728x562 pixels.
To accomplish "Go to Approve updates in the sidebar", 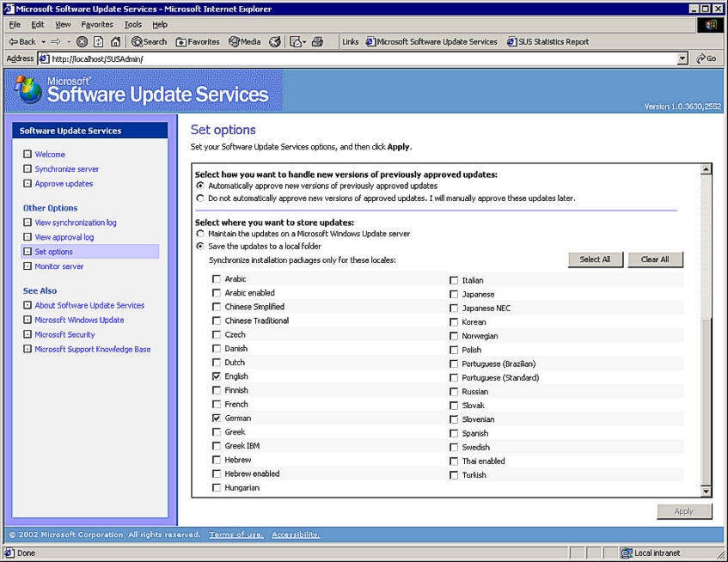I will click(x=64, y=183).
